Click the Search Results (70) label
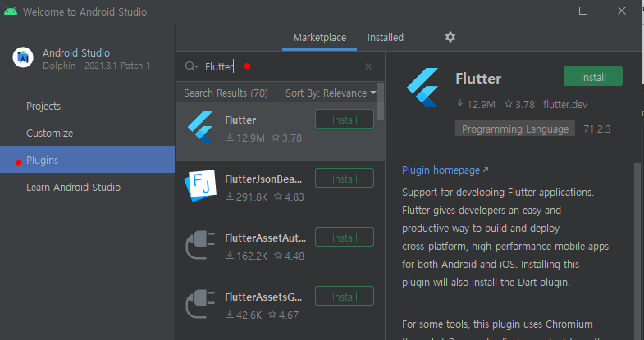The image size is (644, 340). click(226, 93)
